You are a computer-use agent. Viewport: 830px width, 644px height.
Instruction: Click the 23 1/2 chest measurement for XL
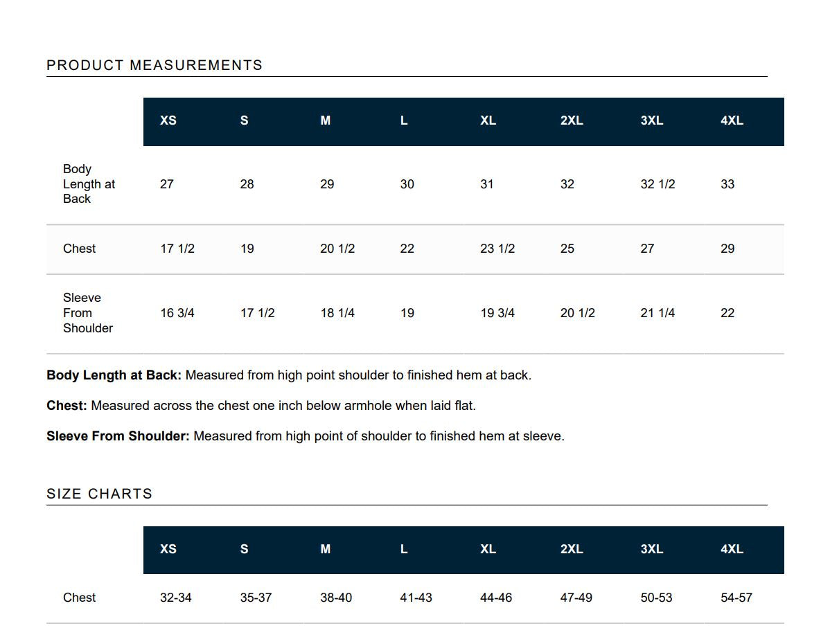[497, 249]
